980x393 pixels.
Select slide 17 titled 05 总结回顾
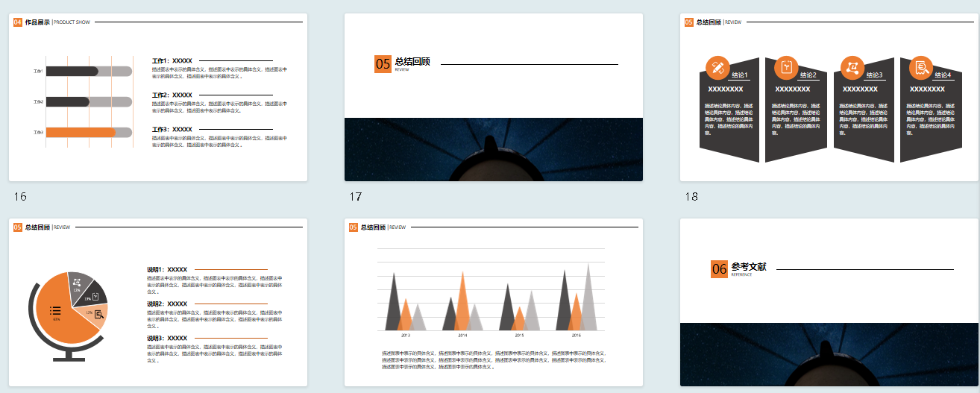point(494,97)
